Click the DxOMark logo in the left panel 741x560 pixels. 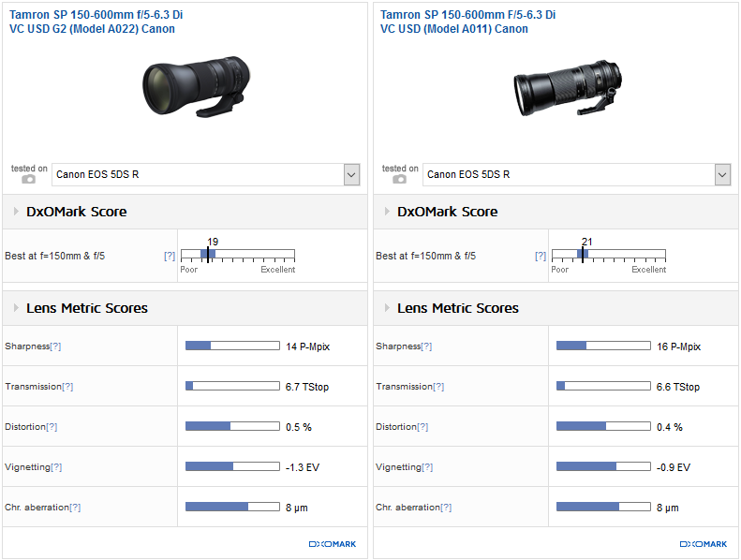333,544
